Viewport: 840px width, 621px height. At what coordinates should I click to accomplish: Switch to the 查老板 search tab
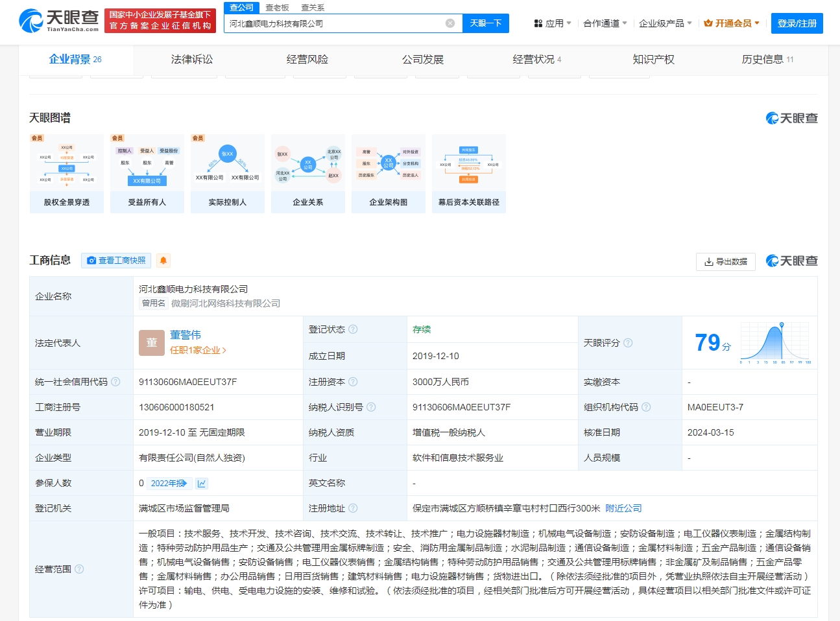[x=277, y=8]
